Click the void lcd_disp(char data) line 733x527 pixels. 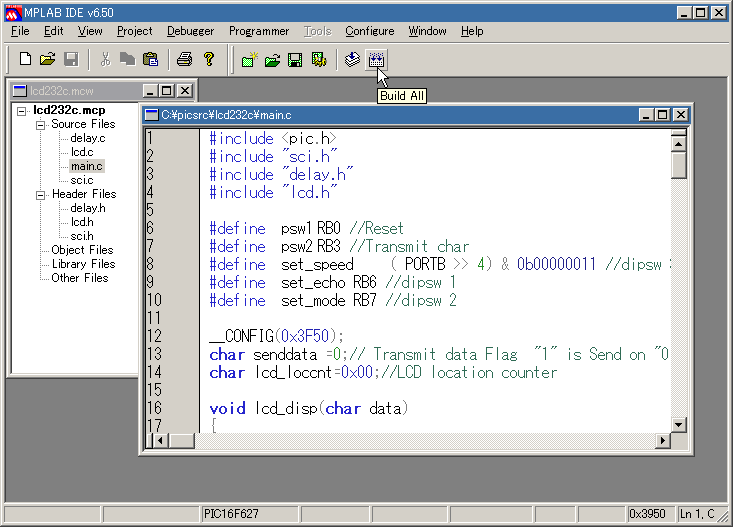pyautogui.click(x=309, y=408)
